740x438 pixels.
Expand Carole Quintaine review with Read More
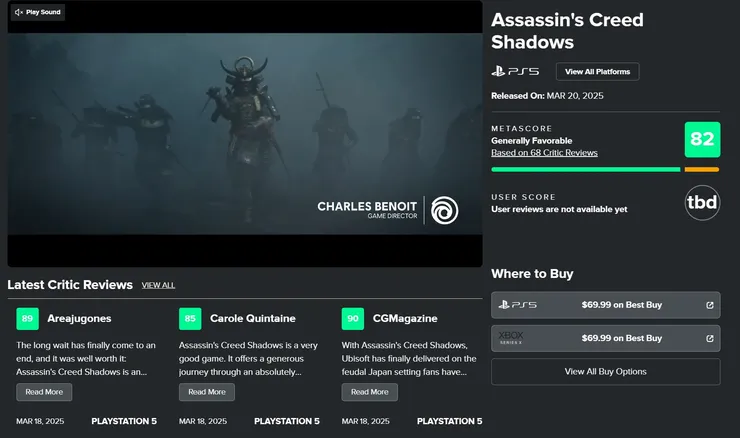pyautogui.click(x=207, y=392)
